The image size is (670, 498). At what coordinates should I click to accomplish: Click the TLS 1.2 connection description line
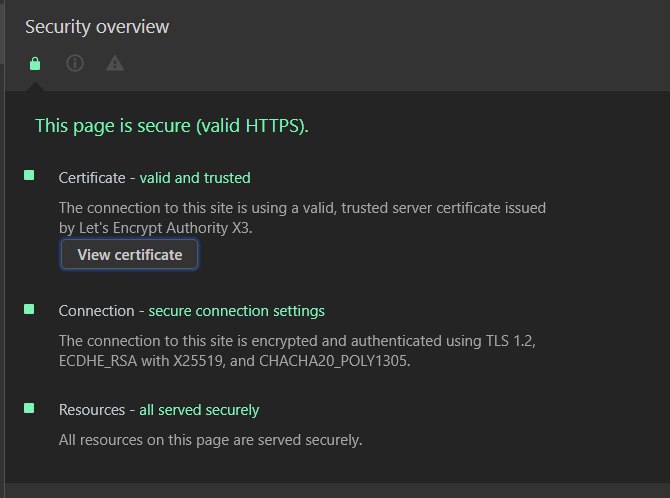(297, 341)
